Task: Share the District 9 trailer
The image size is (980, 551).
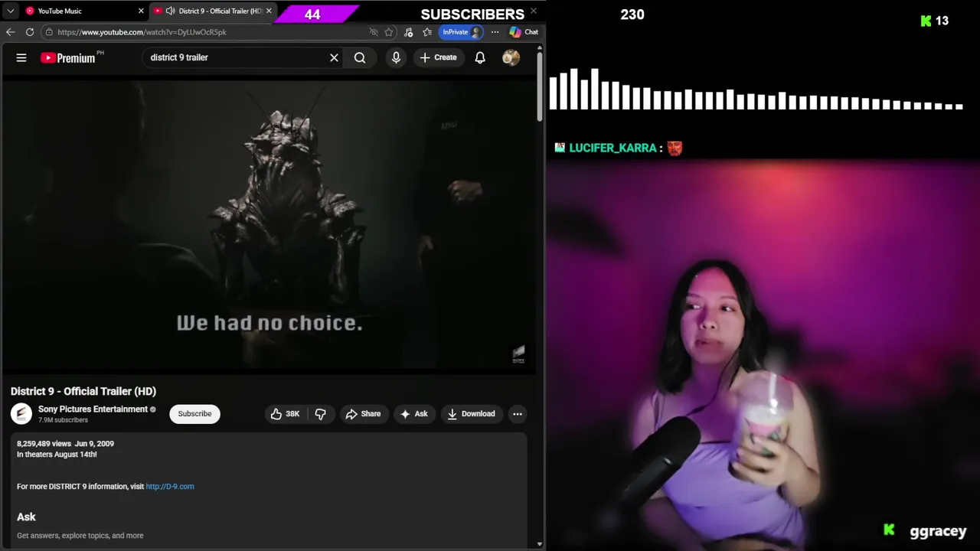Action: click(x=363, y=414)
